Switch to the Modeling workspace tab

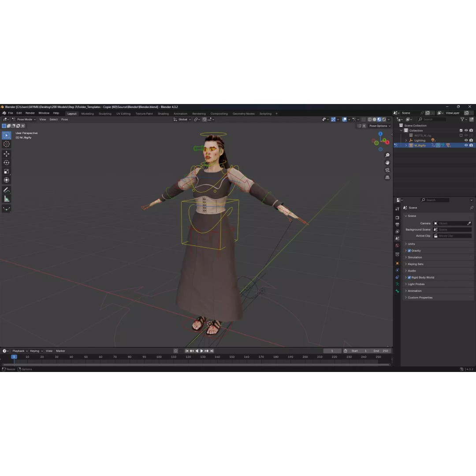[87, 114]
